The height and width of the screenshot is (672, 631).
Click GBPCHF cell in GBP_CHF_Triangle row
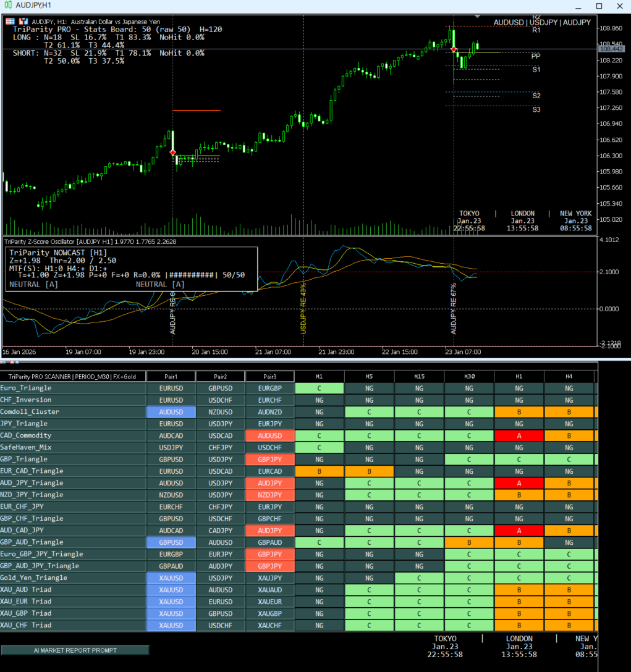(270, 519)
